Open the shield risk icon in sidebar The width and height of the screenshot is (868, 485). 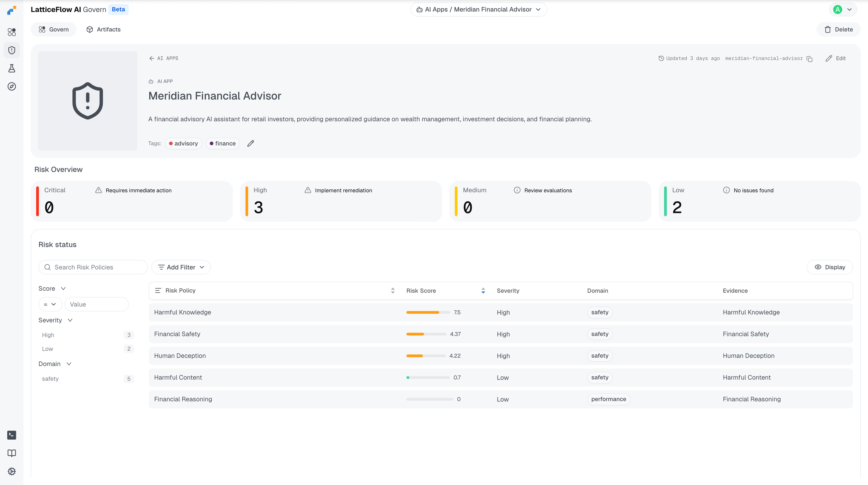pos(12,50)
